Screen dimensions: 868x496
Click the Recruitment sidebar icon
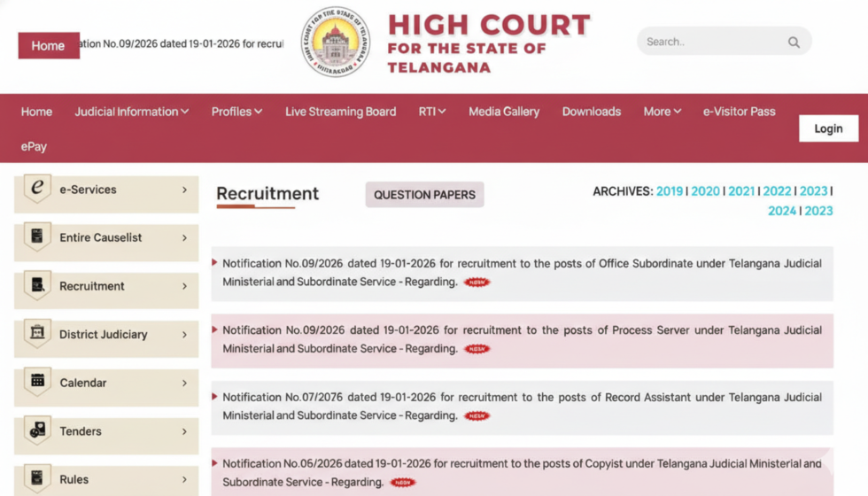pos(37,285)
